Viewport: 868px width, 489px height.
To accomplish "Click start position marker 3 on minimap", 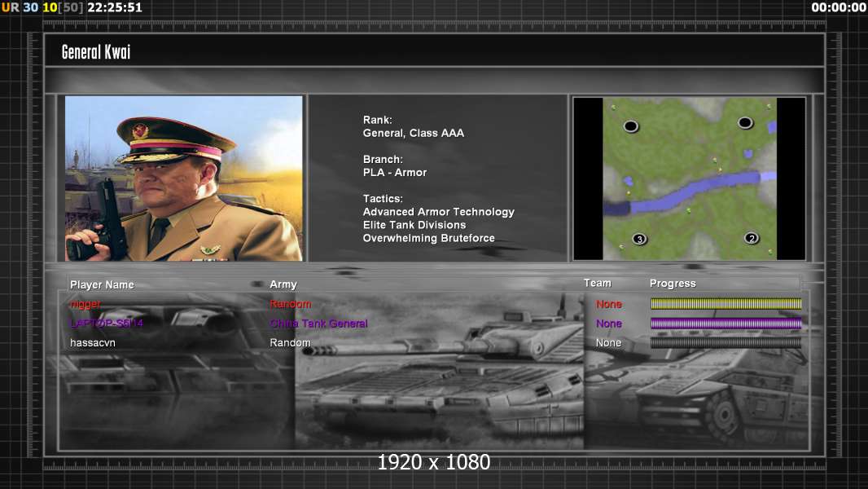I will click(x=639, y=240).
